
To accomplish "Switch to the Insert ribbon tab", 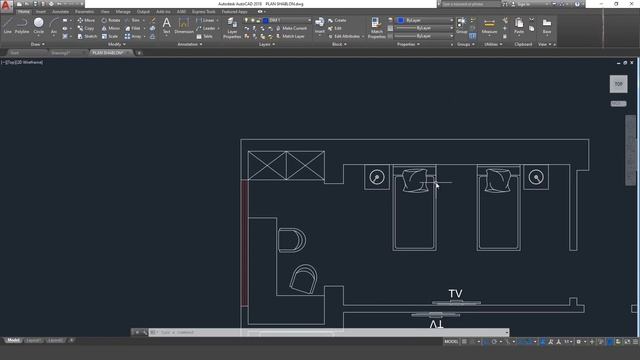I will coord(41,11).
